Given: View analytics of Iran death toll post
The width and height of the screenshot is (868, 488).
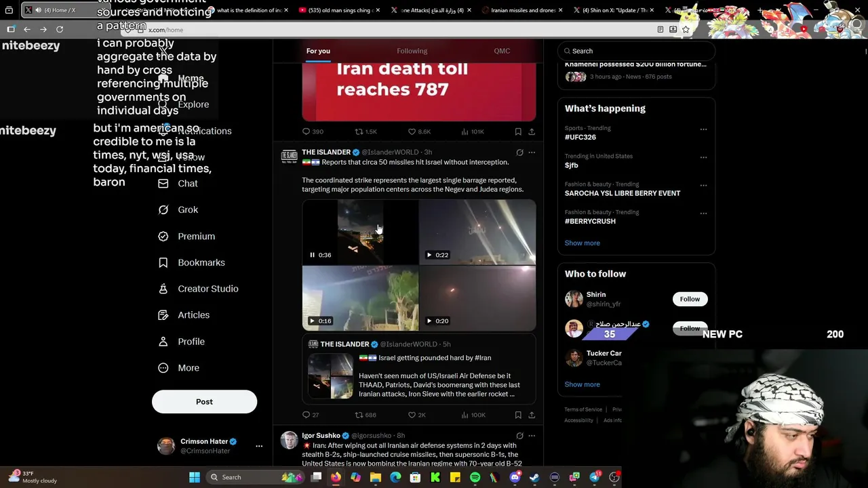Looking at the screenshot, I should [473, 131].
